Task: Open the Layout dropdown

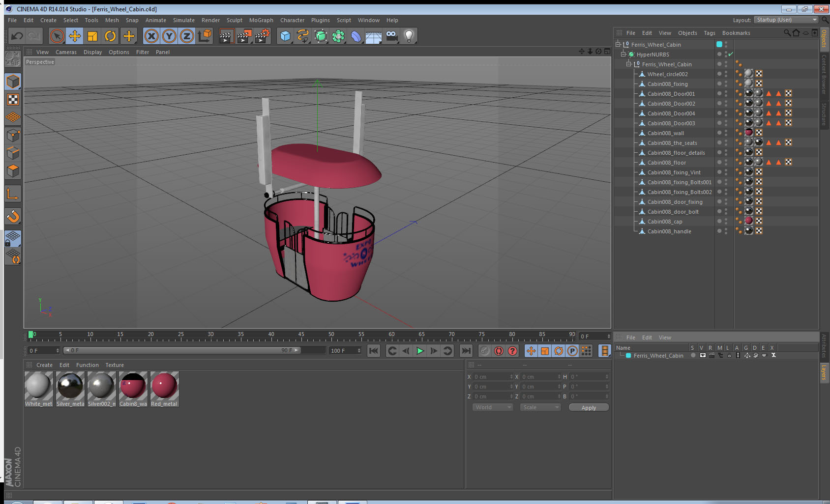Action: (x=786, y=20)
